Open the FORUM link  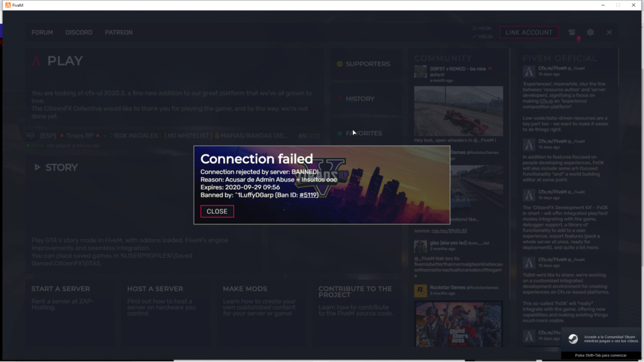click(x=42, y=33)
